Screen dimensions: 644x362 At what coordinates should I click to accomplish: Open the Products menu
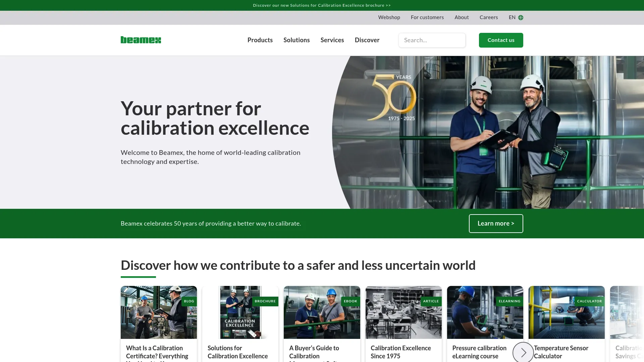pyautogui.click(x=260, y=40)
